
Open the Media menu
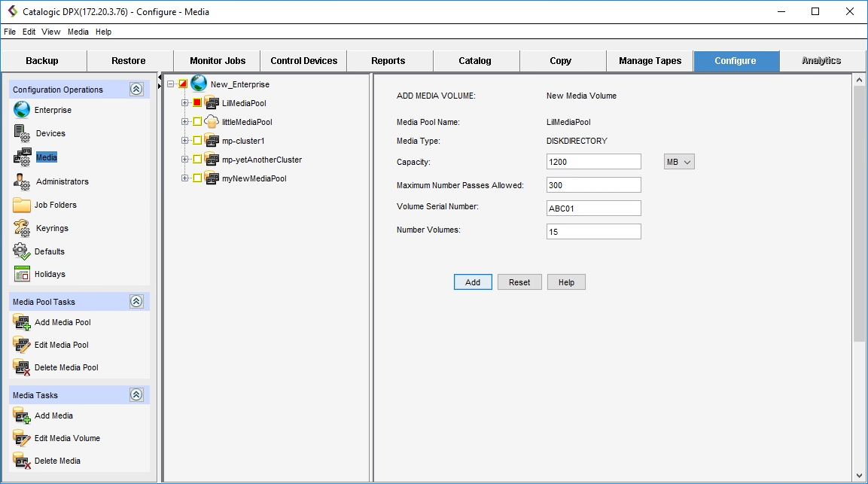click(x=78, y=32)
